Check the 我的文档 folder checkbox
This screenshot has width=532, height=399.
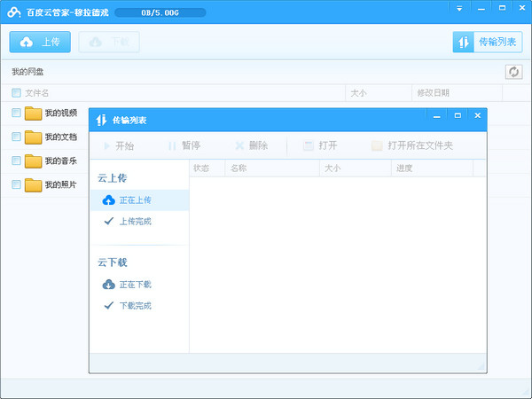(x=16, y=137)
